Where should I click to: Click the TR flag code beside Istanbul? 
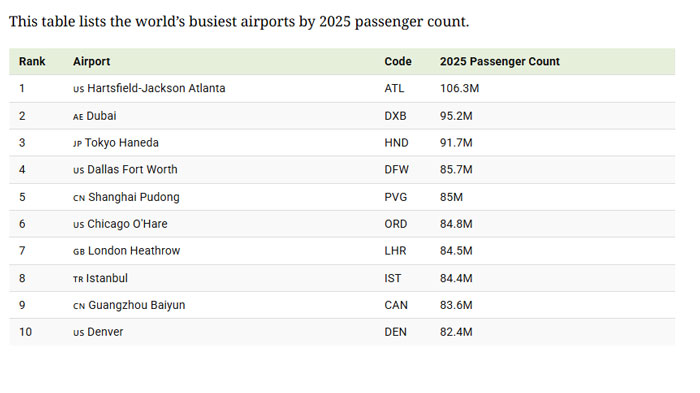click(78, 279)
